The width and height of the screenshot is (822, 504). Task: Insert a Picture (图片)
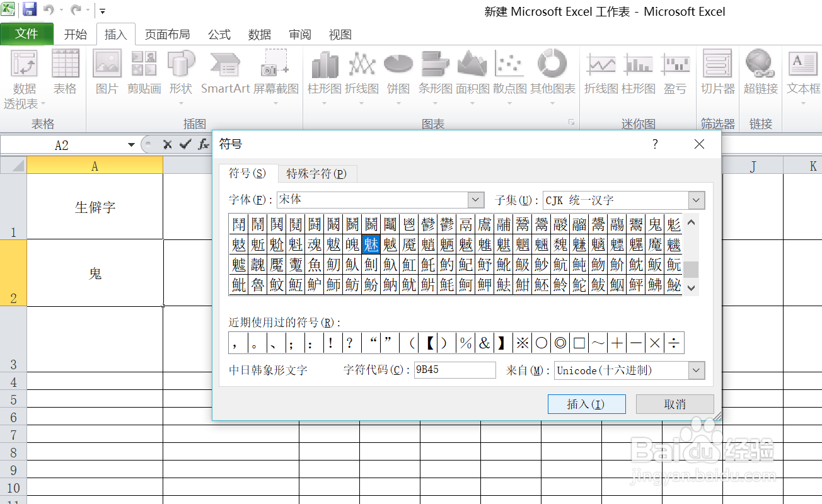click(x=107, y=72)
